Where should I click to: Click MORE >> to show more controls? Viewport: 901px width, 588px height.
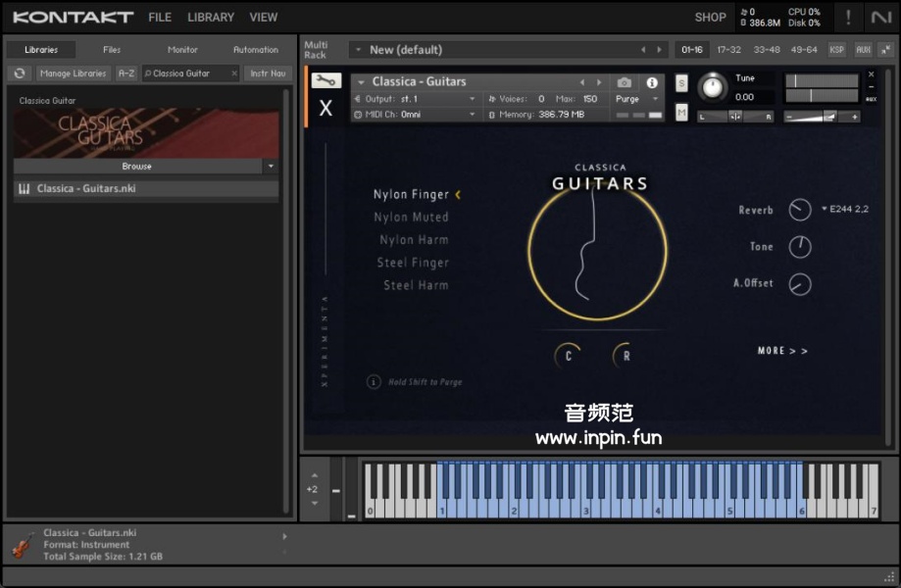click(782, 351)
